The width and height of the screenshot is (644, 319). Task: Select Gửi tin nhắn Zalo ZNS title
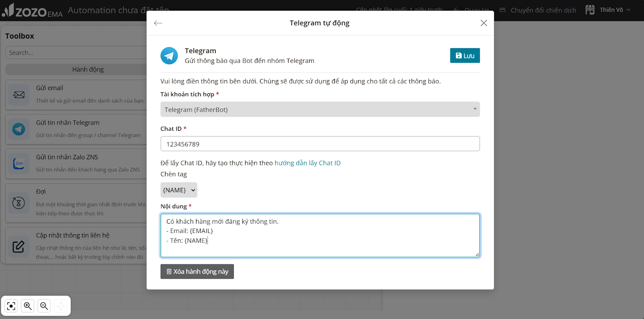67,157
